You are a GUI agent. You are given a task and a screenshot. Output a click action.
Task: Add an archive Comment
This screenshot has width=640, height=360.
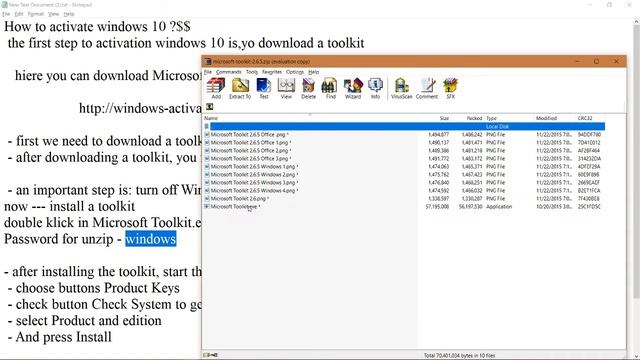427,89
